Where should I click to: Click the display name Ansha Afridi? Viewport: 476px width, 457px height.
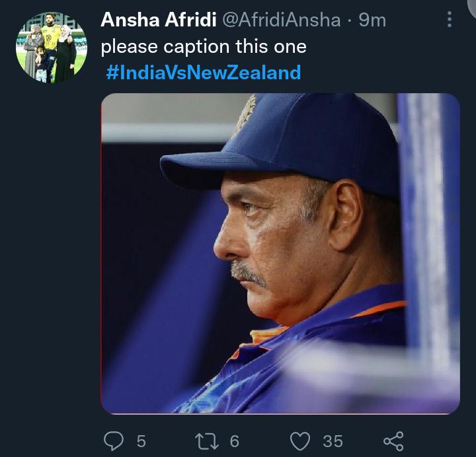point(159,20)
